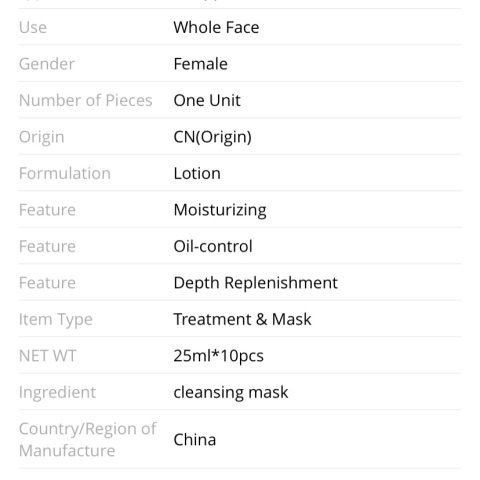Click the 'Moisturizing' feature value

tap(220, 210)
